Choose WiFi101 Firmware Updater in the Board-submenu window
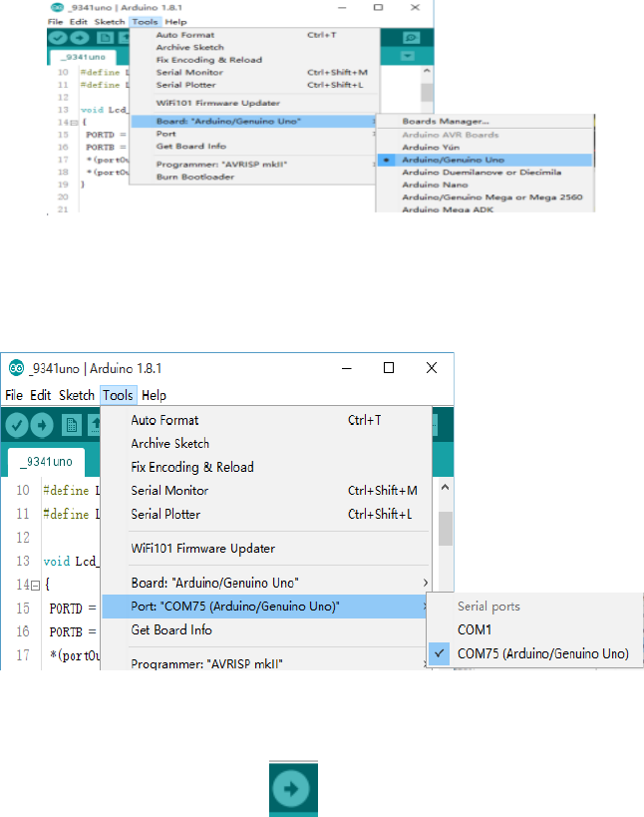The image size is (644, 817). (x=254, y=103)
